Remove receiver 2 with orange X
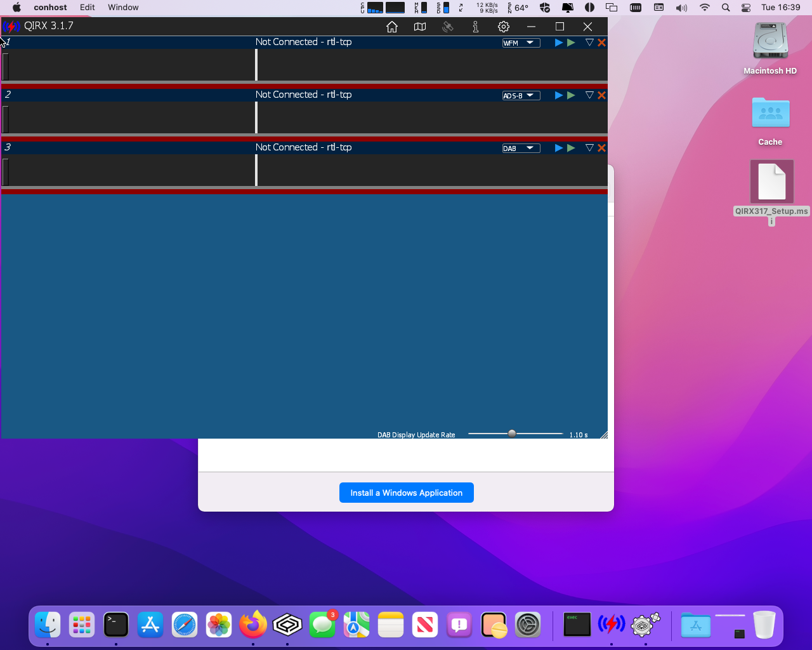This screenshot has width=812, height=650. 602,95
